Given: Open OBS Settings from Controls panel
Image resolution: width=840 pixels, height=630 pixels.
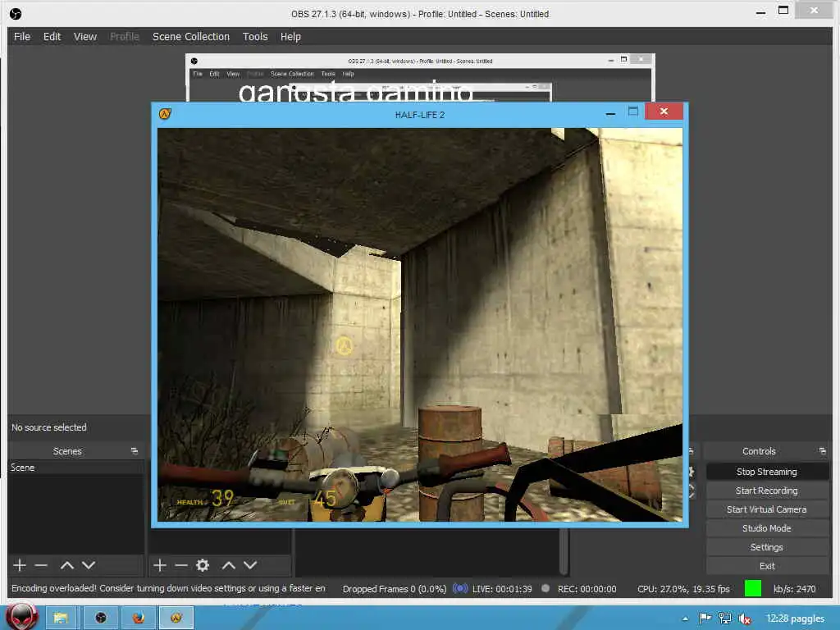Looking at the screenshot, I should pos(767,547).
